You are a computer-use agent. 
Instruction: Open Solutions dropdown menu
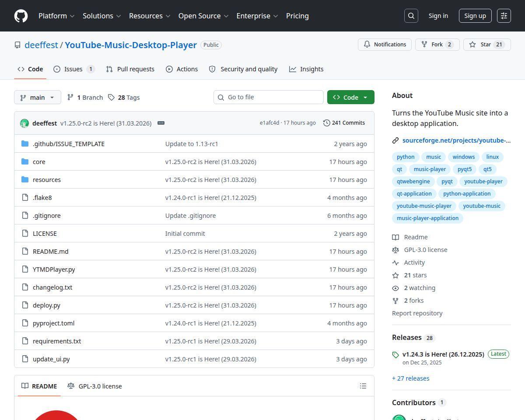click(x=101, y=16)
